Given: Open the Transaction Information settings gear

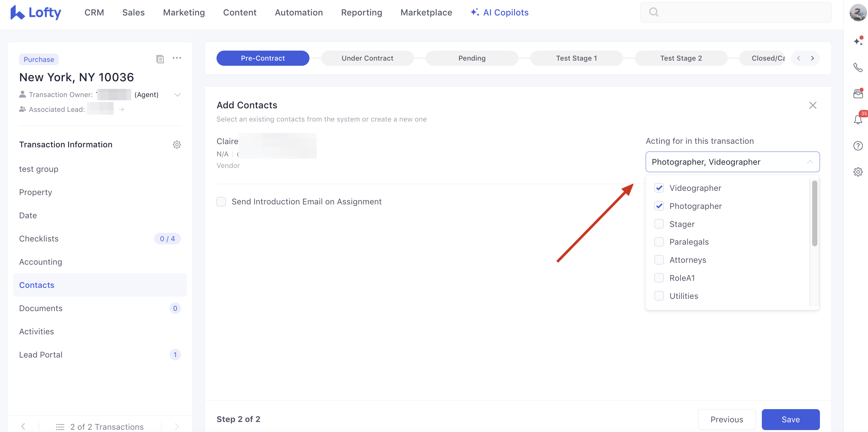Looking at the screenshot, I should click(177, 144).
